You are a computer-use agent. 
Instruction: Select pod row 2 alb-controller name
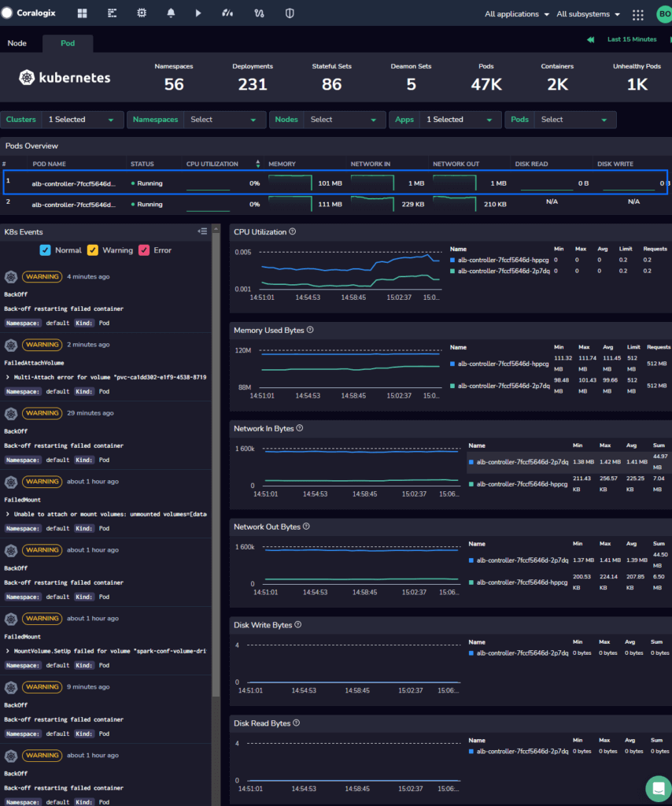73,205
